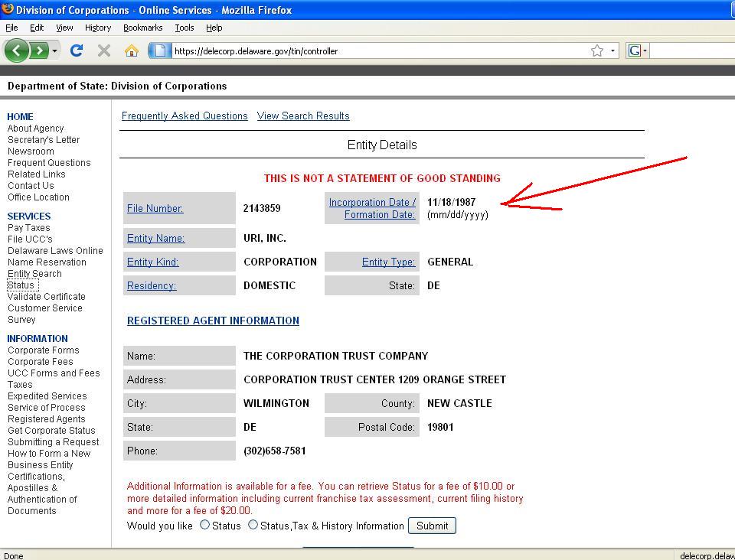Open Delaware Laws Online sidebar link
The image size is (735, 560).
point(55,251)
